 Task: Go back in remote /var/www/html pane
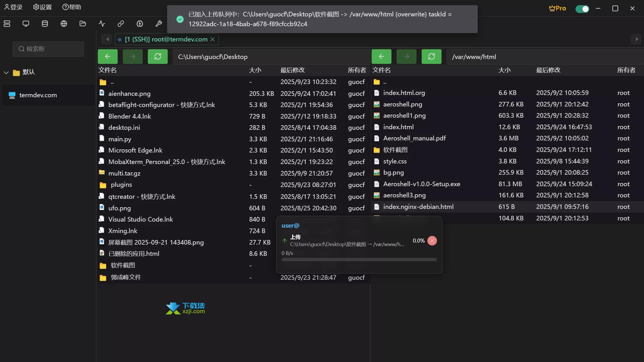pos(381,57)
